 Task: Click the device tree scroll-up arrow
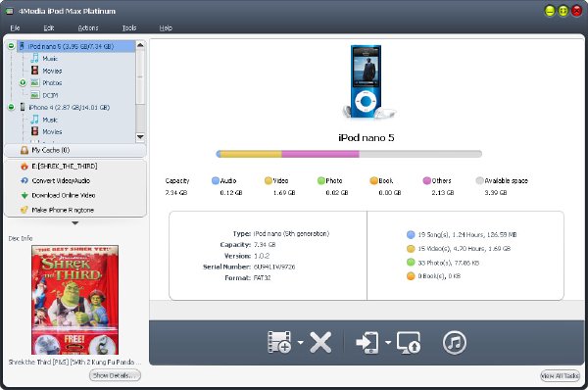tap(140, 45)
